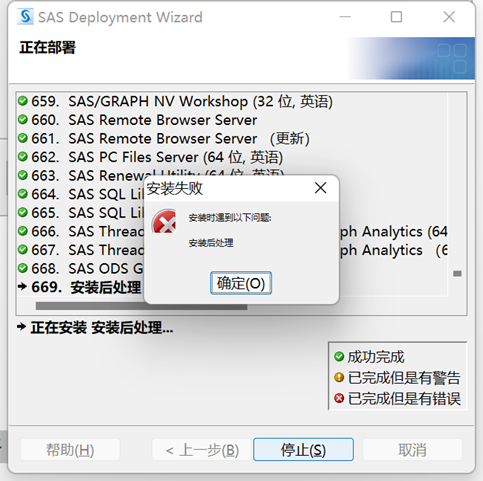This screenshot has height=481, width=483.
Task: Click the 上一步(B) back button
Action: 202,450
